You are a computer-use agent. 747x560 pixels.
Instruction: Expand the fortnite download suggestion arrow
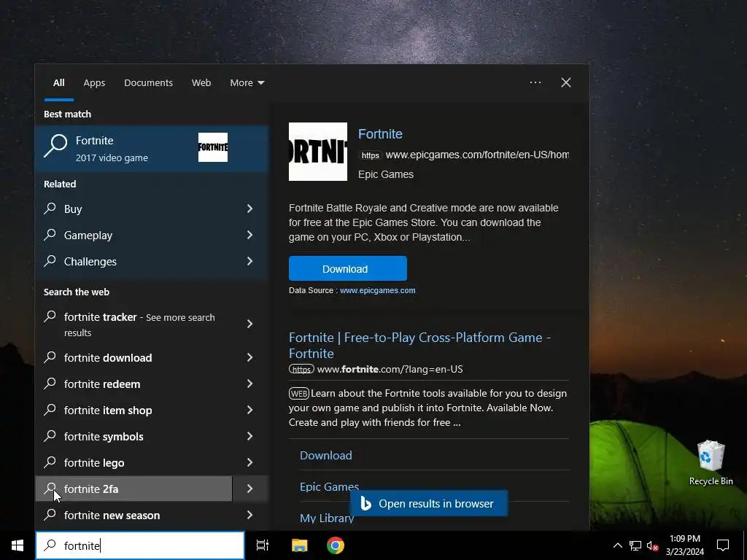(249, 357)
